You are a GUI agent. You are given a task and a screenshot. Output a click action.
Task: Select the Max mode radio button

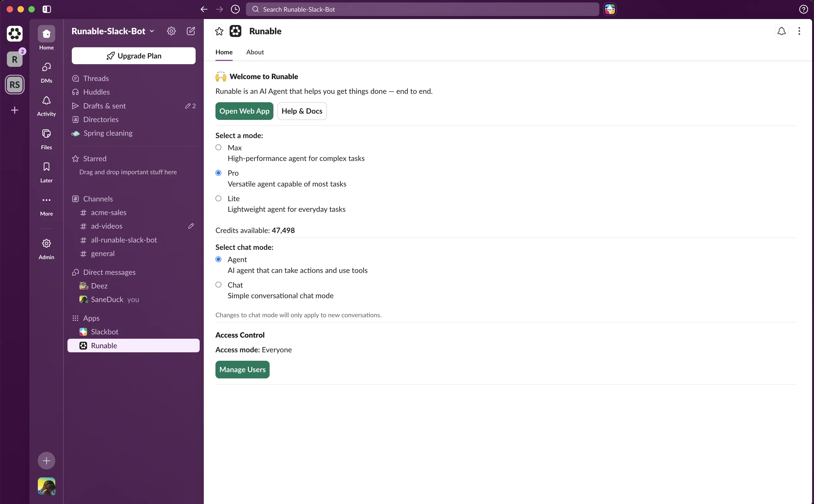(218, 147)
